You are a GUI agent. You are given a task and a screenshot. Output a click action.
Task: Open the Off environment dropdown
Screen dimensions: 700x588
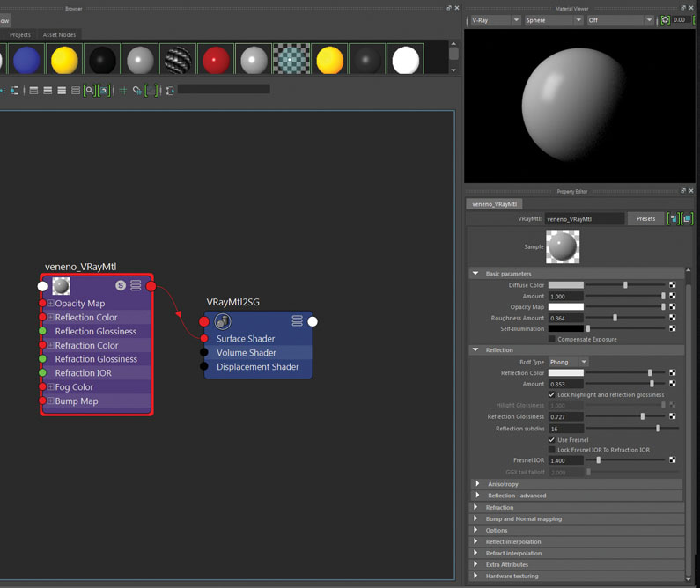click(x=620, y=20)
